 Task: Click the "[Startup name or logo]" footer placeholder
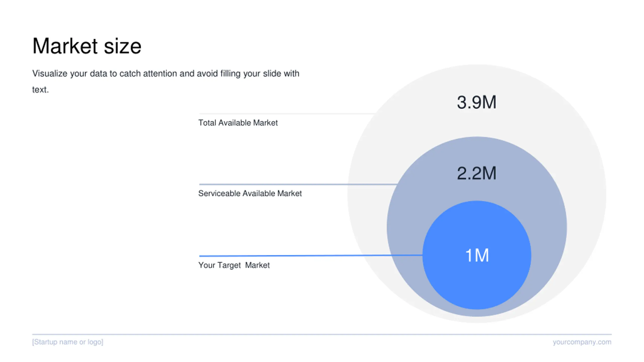click(x=68, y=342)
